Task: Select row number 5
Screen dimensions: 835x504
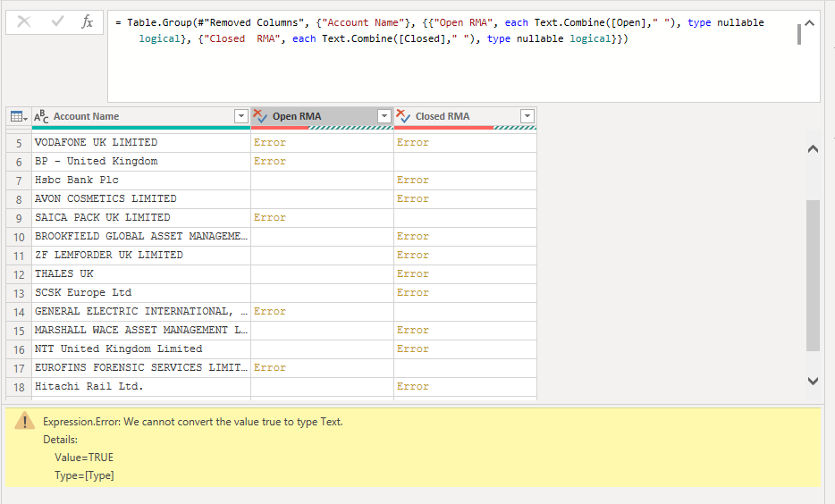Action: (19, 143)
